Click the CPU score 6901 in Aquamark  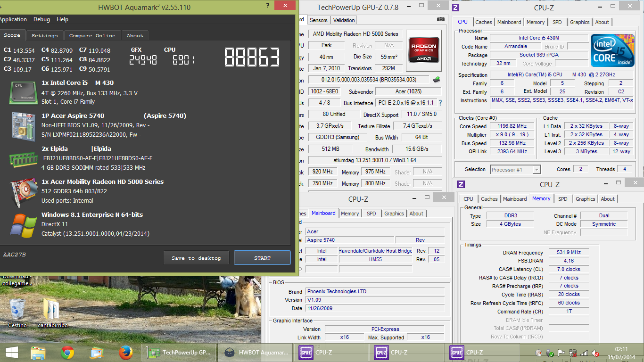click(184, 59)
